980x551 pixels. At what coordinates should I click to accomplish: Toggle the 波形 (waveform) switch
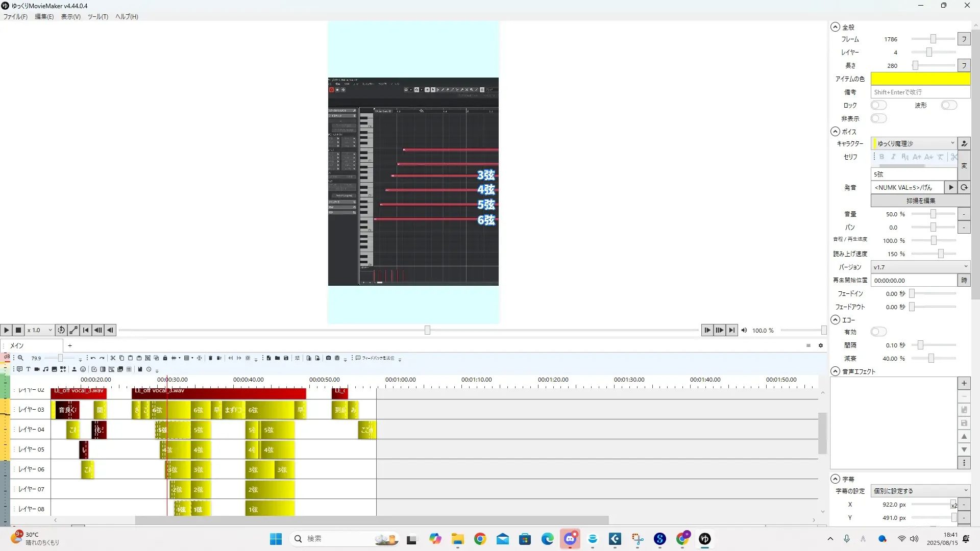coord(949,105)
